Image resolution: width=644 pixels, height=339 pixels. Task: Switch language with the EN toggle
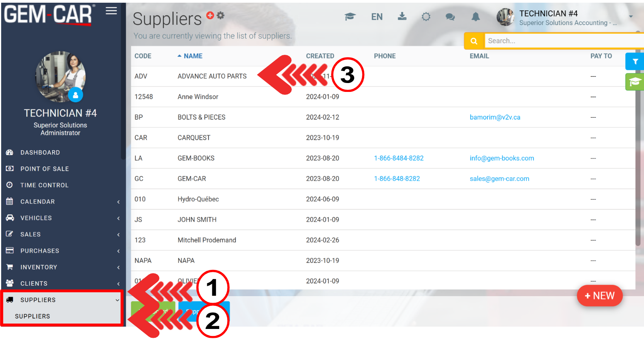(377, 17)
